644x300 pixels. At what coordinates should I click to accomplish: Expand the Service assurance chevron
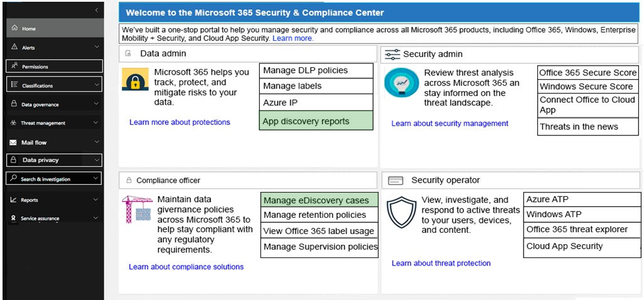(x=95, y=218)
